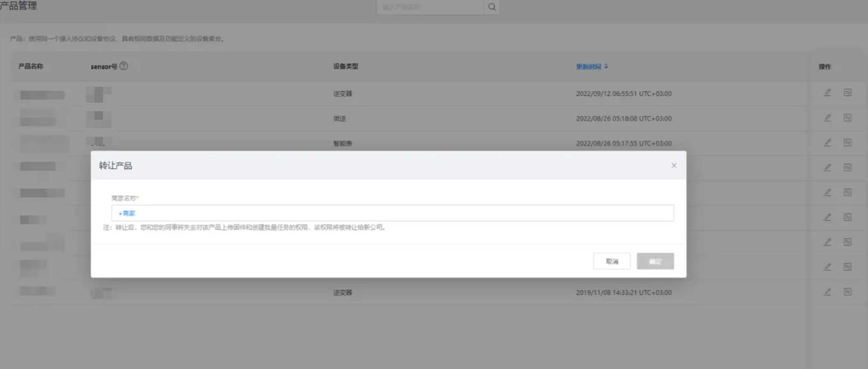
Task: Click the search magnifier icon at top
Action: [491, 7]
